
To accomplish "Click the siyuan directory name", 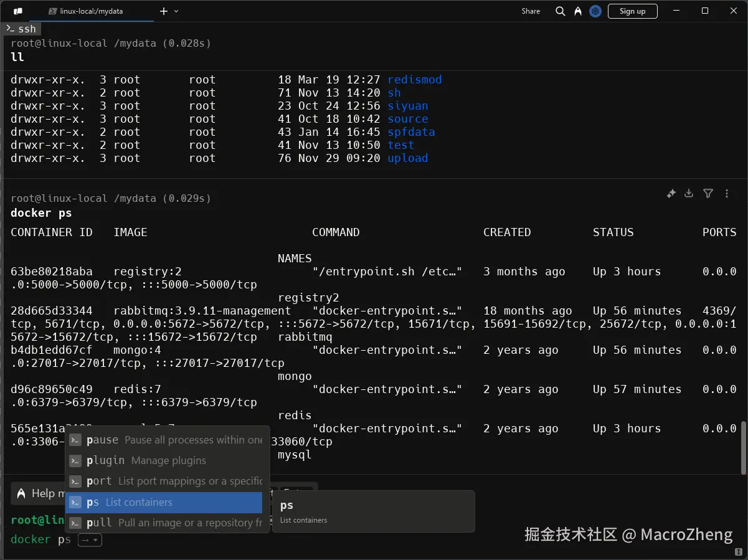I will pyautogui.click(x=408, y=106).
